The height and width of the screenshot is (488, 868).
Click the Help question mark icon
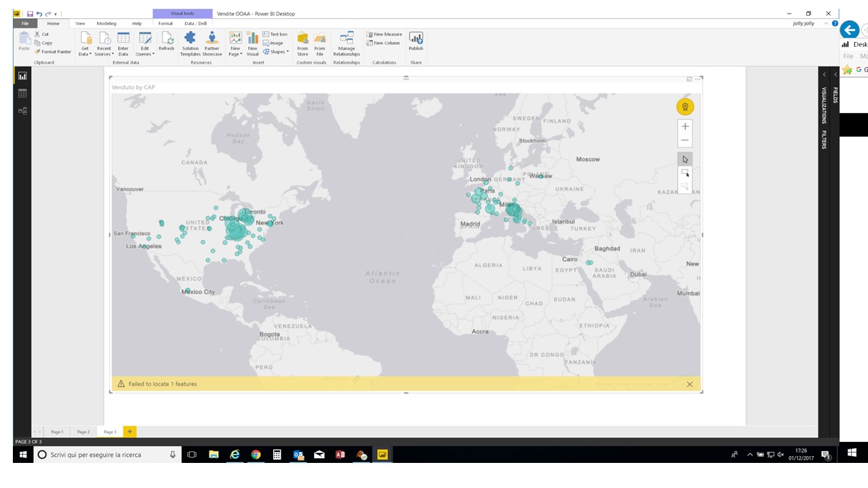(835, 23)
